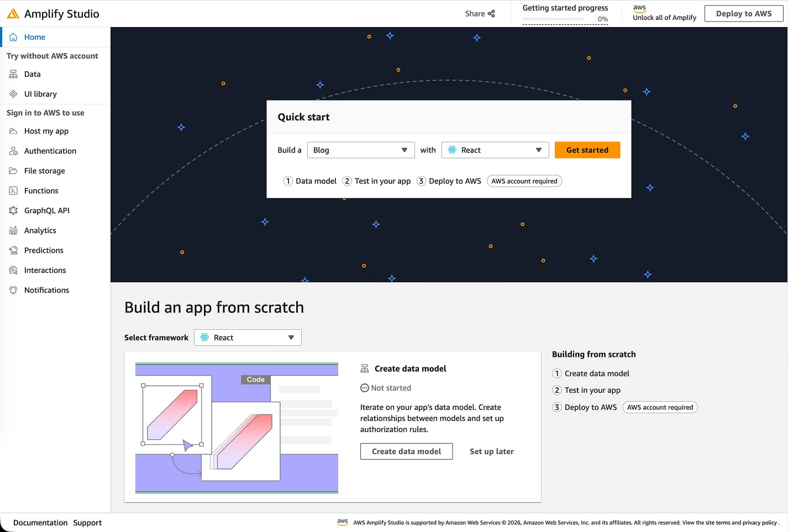
Task: Open the UI library panel
Action: coord(40,93)
